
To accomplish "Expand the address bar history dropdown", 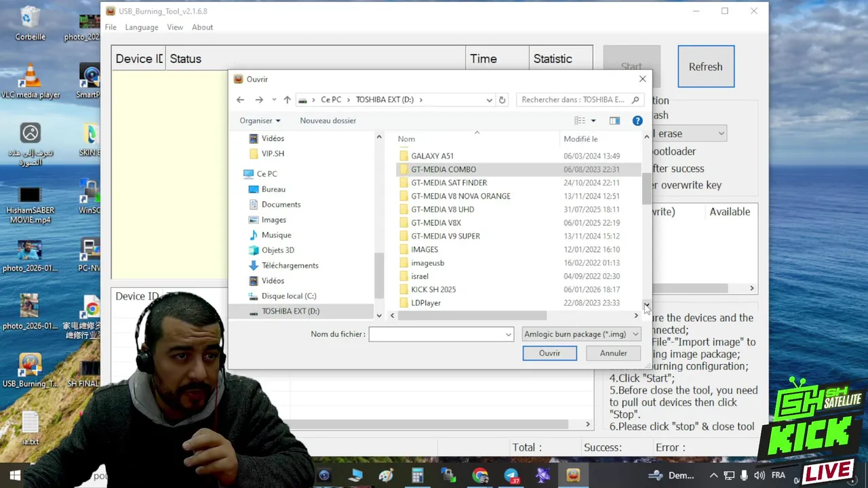I will point(489,100).
